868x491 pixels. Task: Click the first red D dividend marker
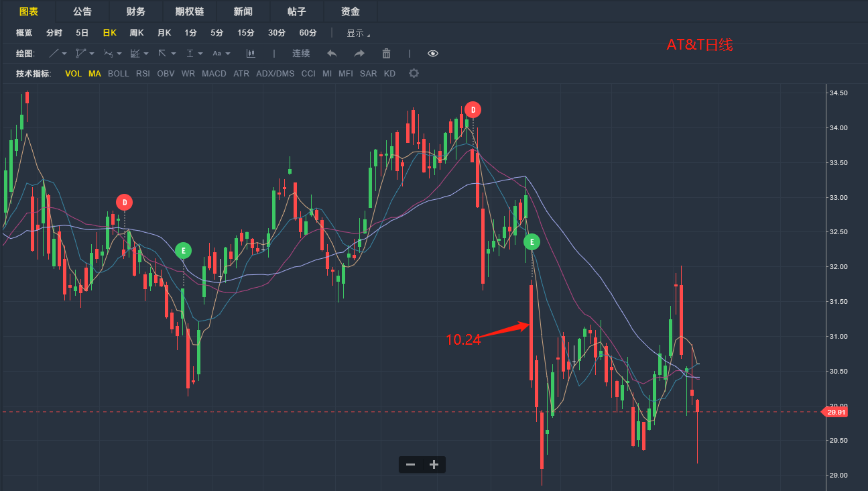(x=124, y=202)
